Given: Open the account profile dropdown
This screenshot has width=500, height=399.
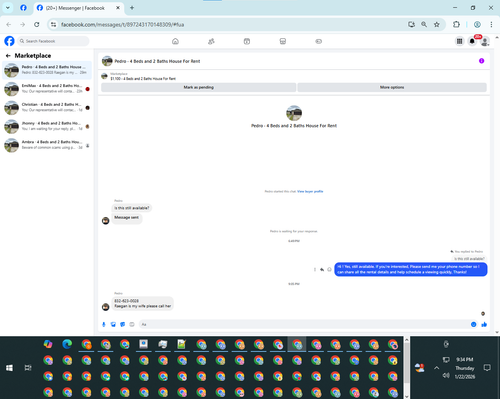Looking at the screenshot, I should point(485,41).
